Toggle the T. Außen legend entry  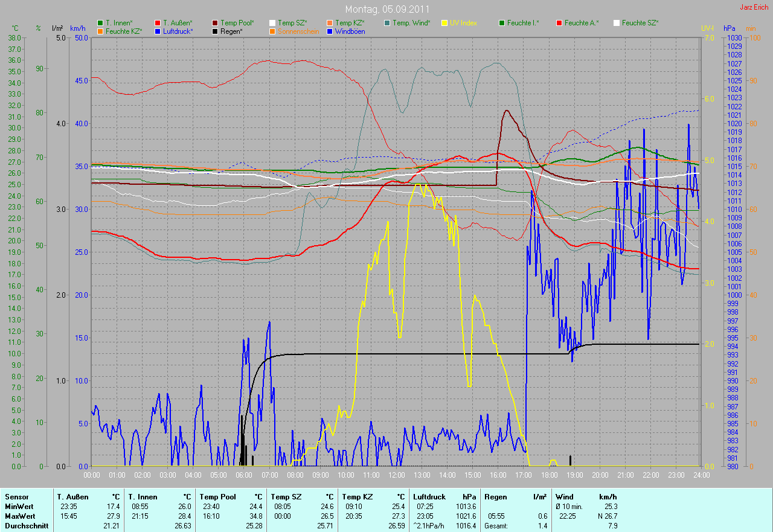pyautogui.click(x=177, y=23)
